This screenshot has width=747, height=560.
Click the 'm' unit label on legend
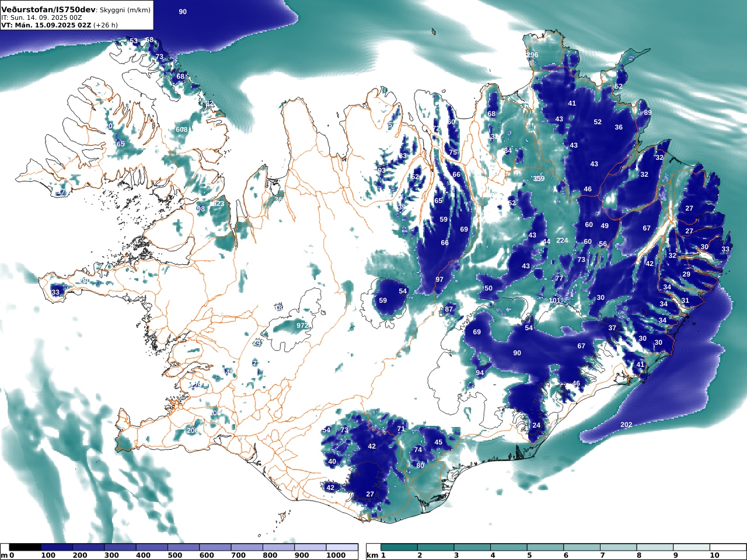coord(4,555)
